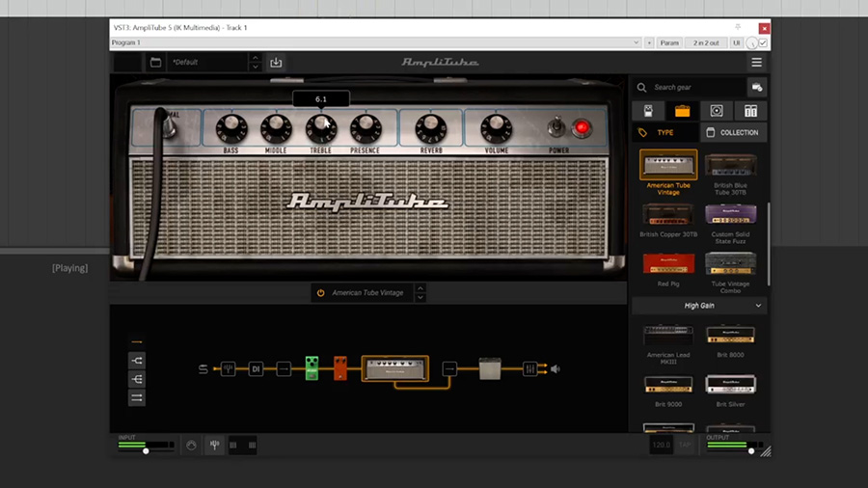Select next preset using top-bar down arrow
868x488 pixels.
coord(255,68)
